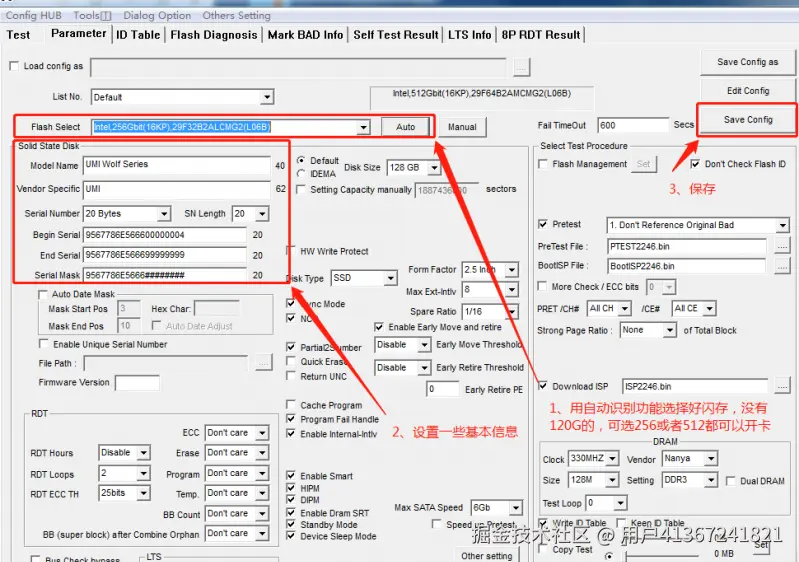799x562 pixels.
Task: Click the Save Config as button
Action: (748, 62)
